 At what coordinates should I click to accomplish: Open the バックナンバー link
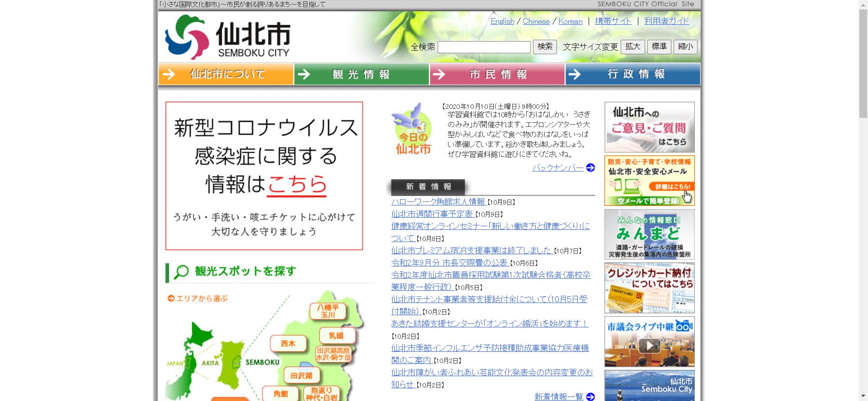pos(558,168)
